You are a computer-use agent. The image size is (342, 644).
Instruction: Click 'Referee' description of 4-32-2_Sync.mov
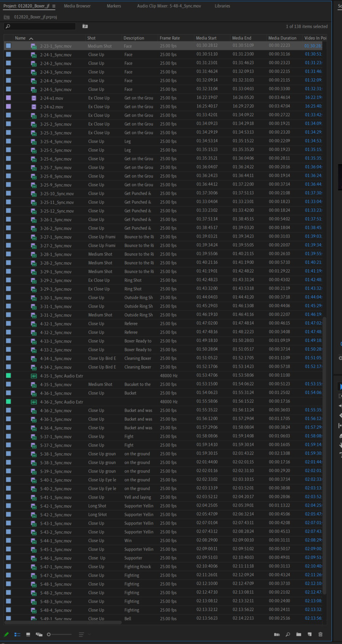tap(131, 332)
